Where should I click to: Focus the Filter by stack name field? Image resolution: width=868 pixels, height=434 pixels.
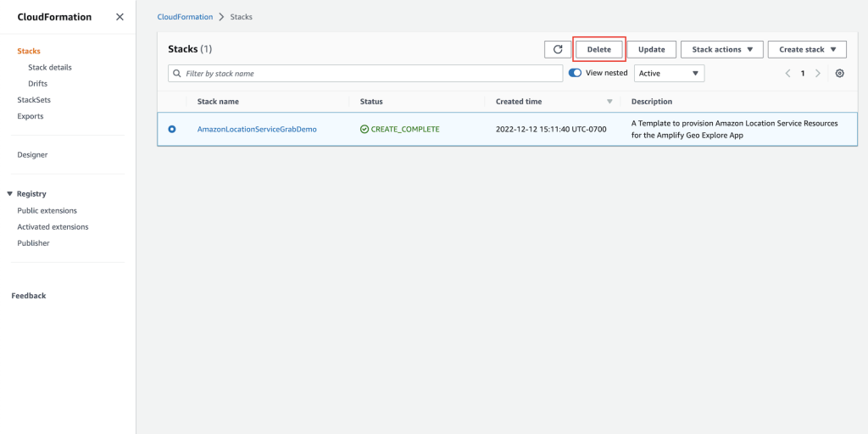click(x=365, y=73)
